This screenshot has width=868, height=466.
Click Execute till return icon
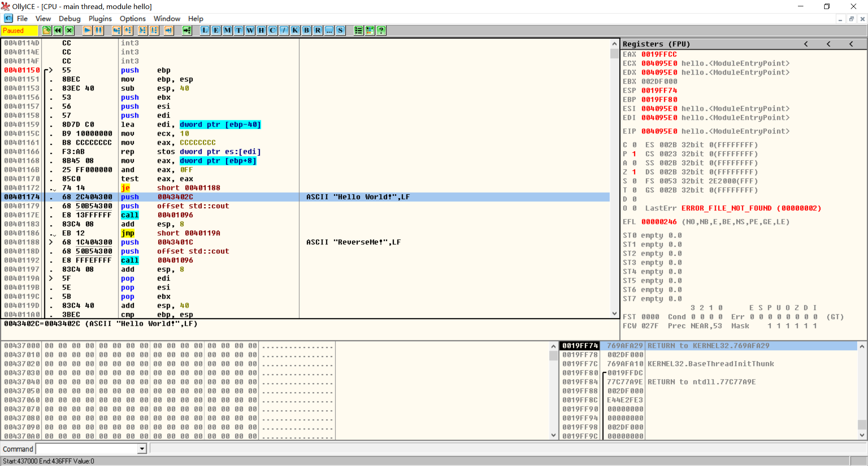[x=169, y=30]
